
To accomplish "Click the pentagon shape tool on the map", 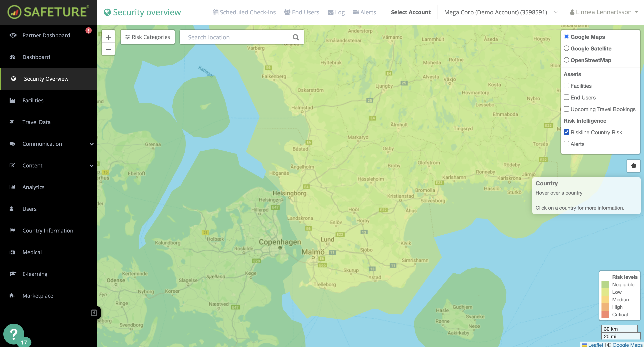I will pos(633,166).
